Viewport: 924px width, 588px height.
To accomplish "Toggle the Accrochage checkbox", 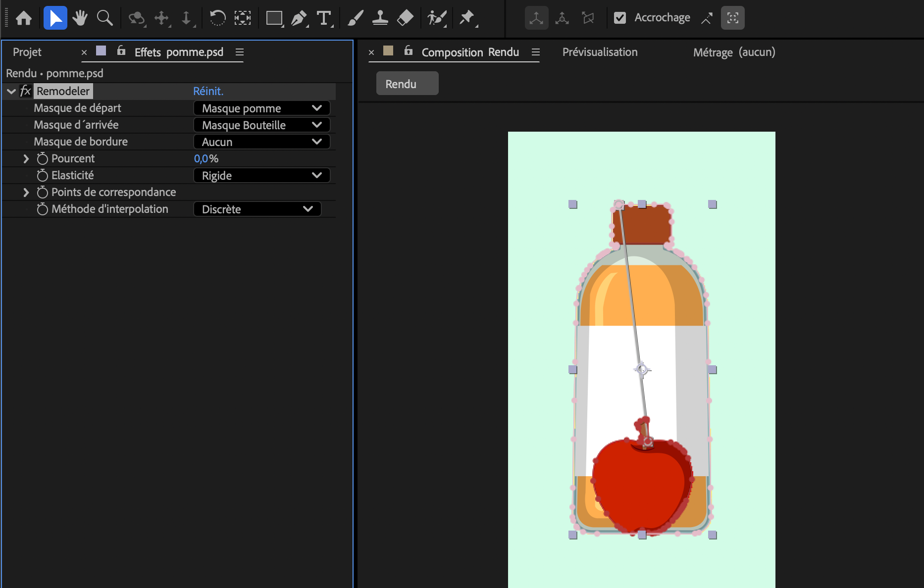I will coord(619,18).
